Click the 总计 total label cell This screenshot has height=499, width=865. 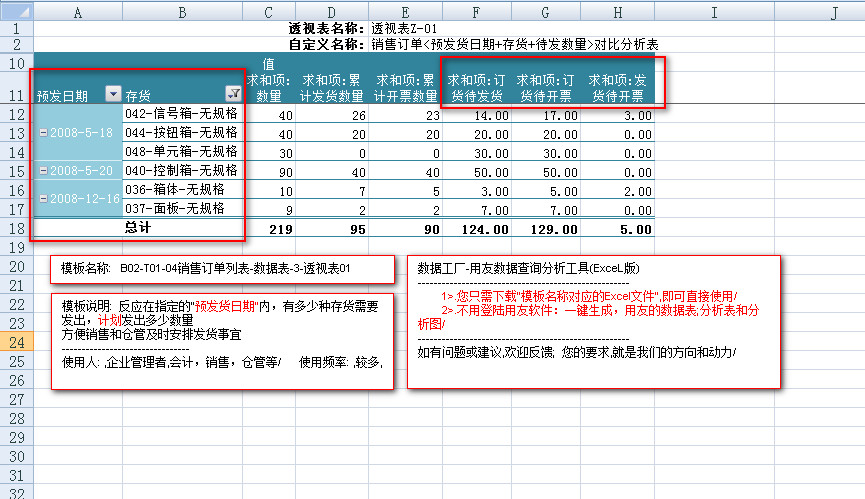[x=138, y=228]
